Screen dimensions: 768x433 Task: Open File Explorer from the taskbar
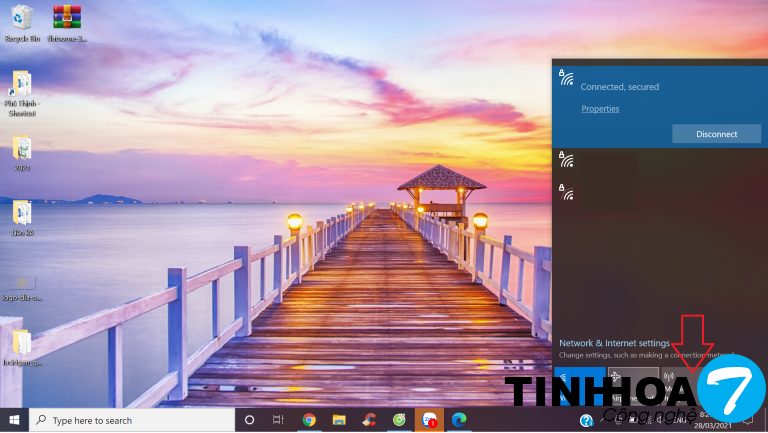click(x=339, y=420)
